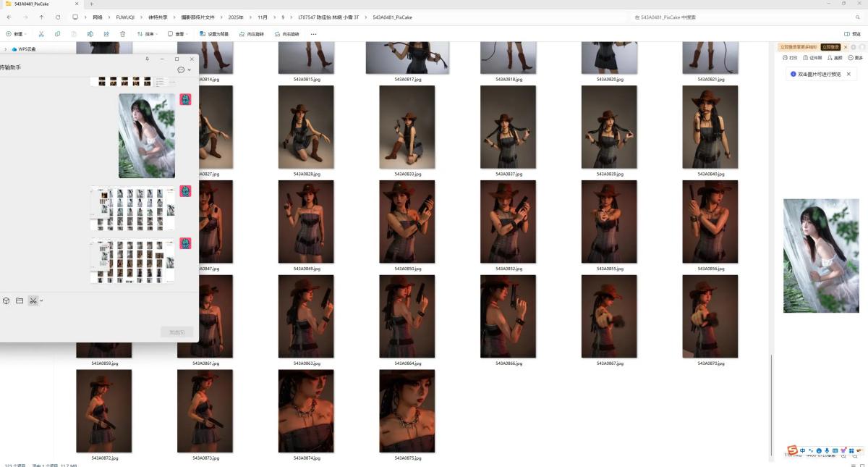Click the Cut icon in Explorer toolbar

coord(41,34)
